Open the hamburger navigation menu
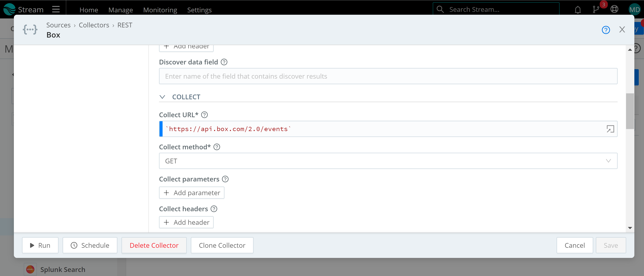644x276 pixels. click(x=56, y=9)
